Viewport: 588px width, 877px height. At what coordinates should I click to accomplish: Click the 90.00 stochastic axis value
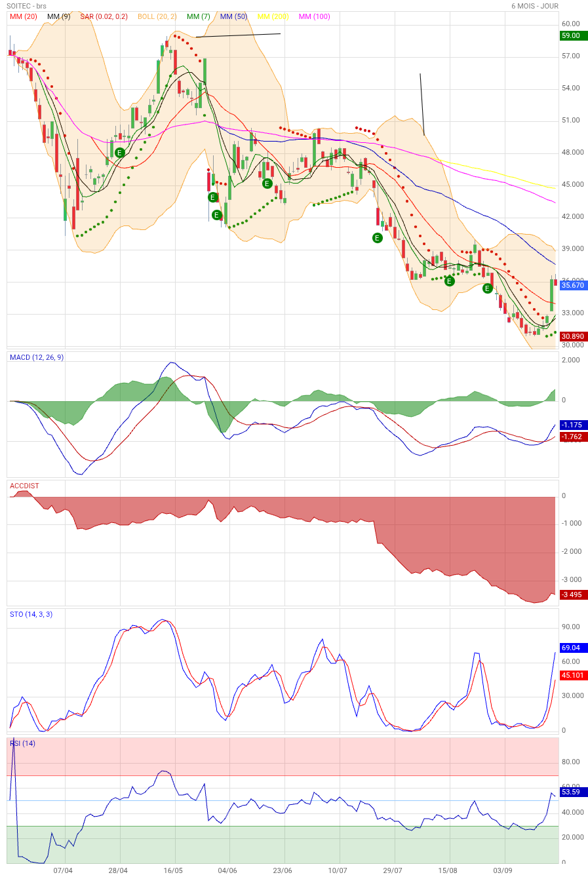[x=571, y=627]
